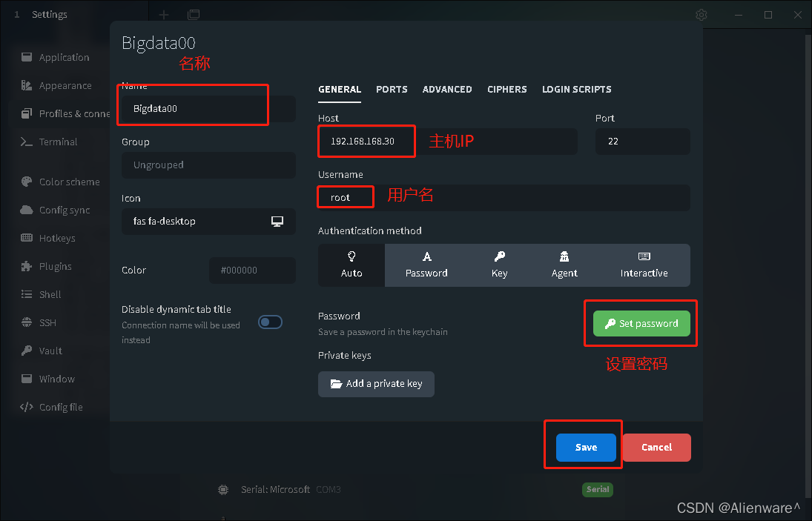
Task: Select Interactive authentication method
Action: (x=644, y=265)
